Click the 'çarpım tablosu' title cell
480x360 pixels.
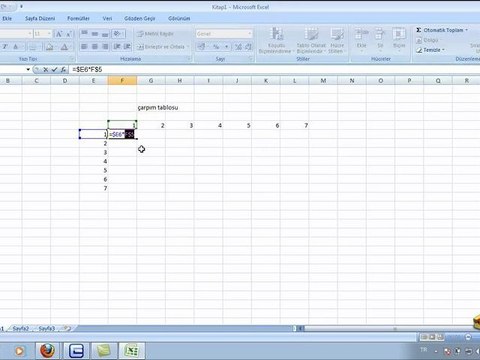tap(158, 108)
